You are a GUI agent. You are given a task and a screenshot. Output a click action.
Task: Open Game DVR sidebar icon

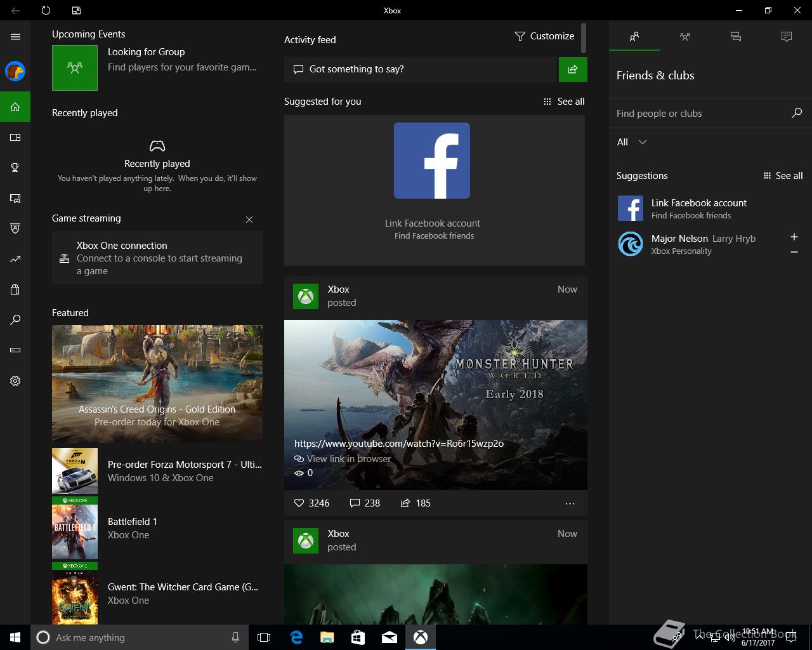15,198
